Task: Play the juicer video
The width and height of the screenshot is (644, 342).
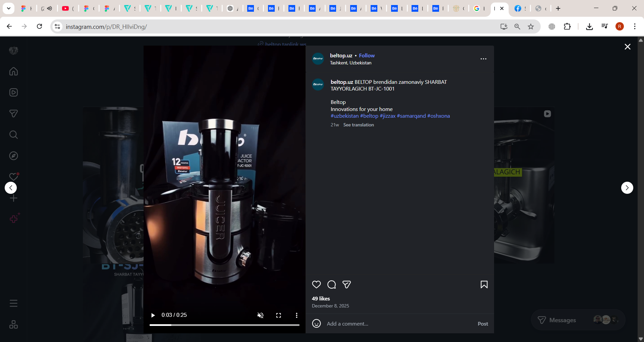Action: 153,315
